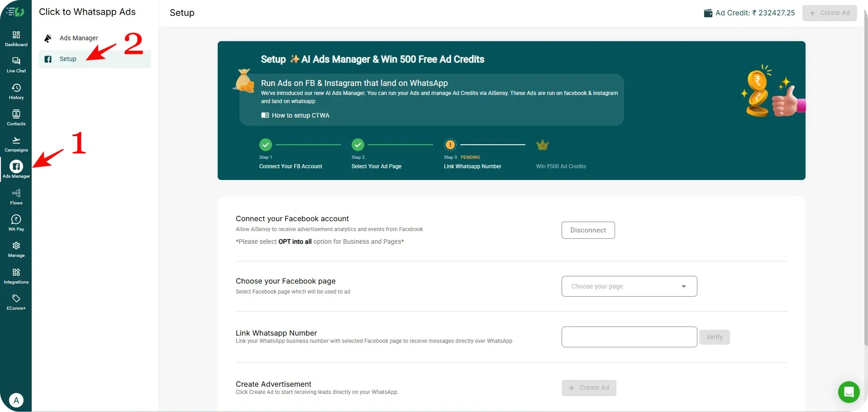
Task: Click the Disconnect button
Action: click(588, 230)
